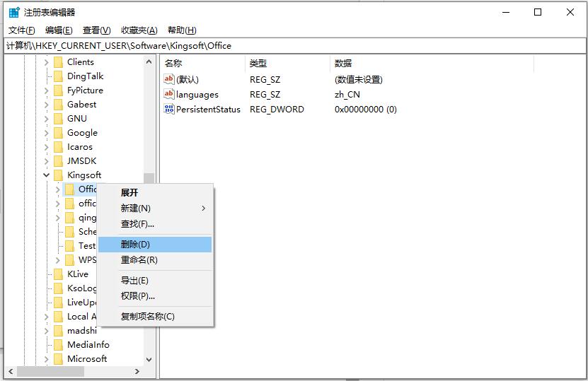588x381 pixels.
Task: Click the JMSDK folder icon
Action: tap(58, 160)
